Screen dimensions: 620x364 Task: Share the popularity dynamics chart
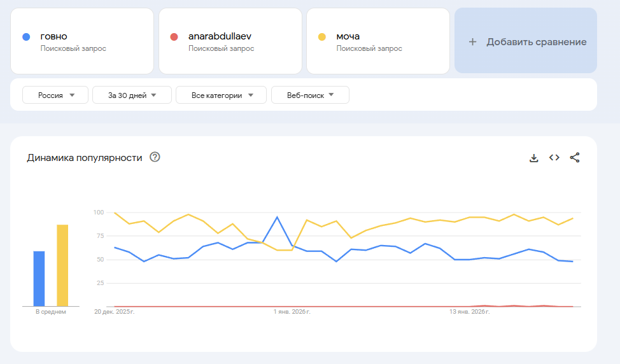pos(575,158)
